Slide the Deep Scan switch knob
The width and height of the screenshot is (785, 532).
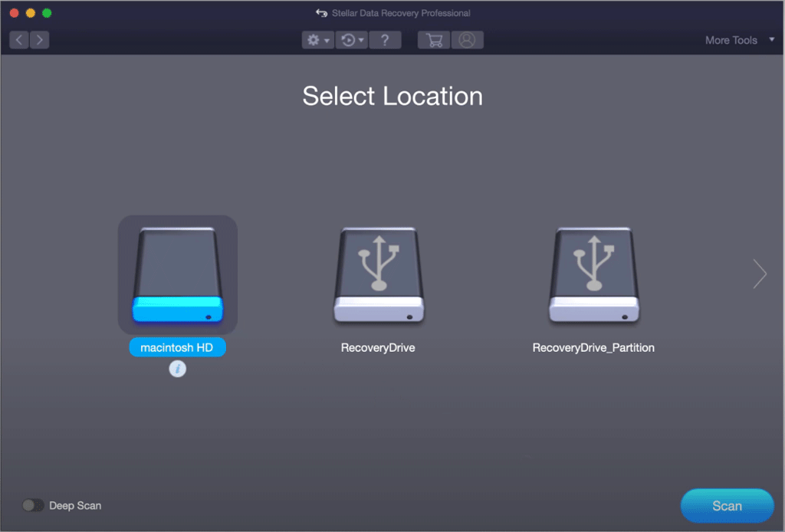28,505
